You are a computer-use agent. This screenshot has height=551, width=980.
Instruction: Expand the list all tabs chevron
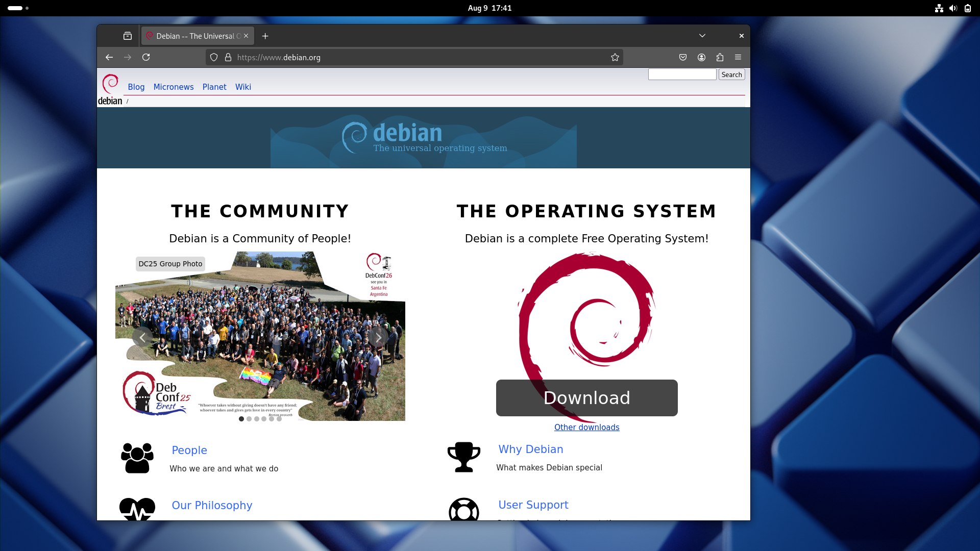[702, 36]
